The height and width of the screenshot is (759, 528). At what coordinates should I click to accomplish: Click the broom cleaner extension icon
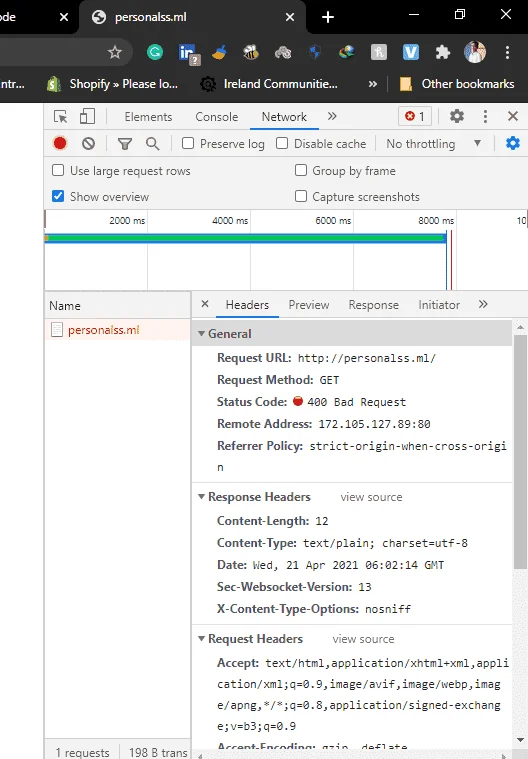219,52
